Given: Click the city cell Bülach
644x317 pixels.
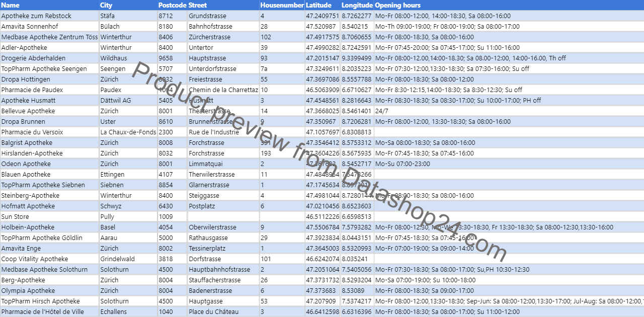Looking at the screenshot, I should click(x=128, y=27).
